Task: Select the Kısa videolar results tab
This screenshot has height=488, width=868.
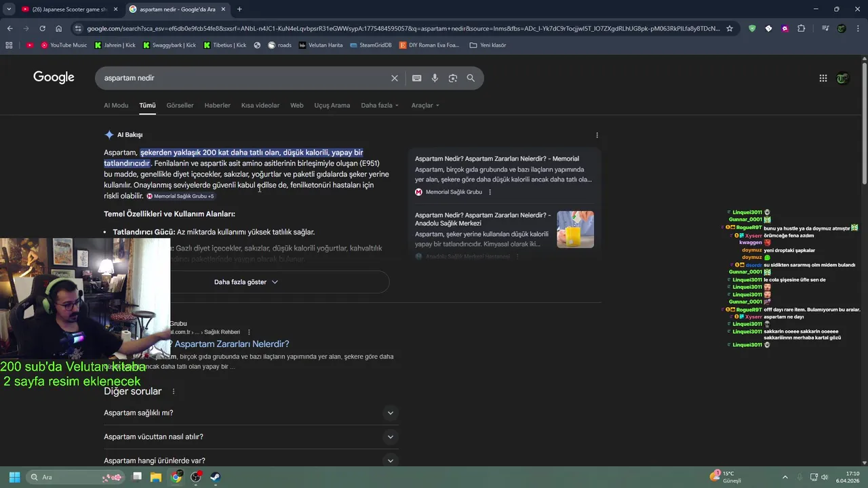Action: 260,105
